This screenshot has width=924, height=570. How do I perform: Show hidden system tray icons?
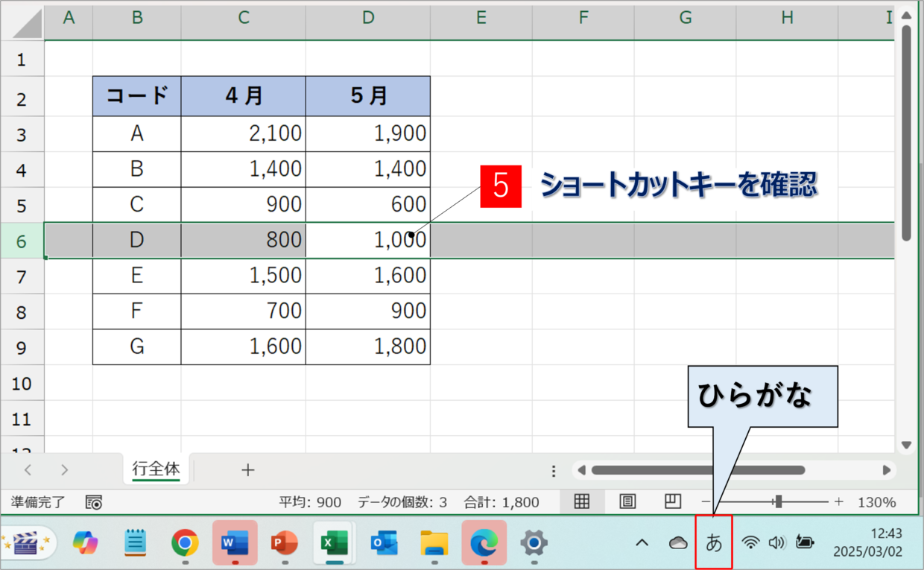click(x=642, y=542)
